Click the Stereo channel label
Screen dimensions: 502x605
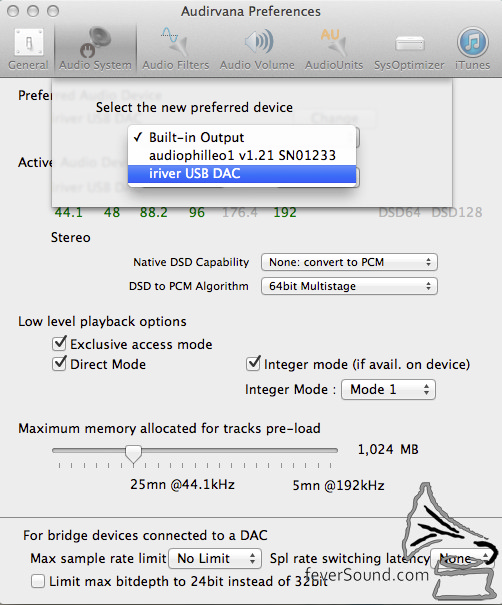tap(71, 237)
